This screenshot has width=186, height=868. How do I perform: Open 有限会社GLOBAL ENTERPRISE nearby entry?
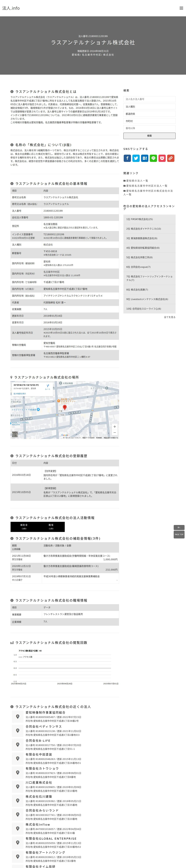click(51, 838)
